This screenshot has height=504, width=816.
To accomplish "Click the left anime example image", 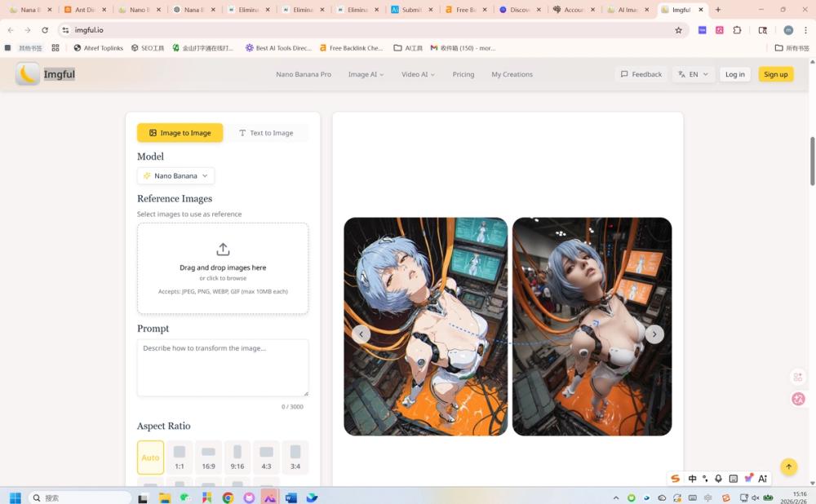I will tap(425, 327).
